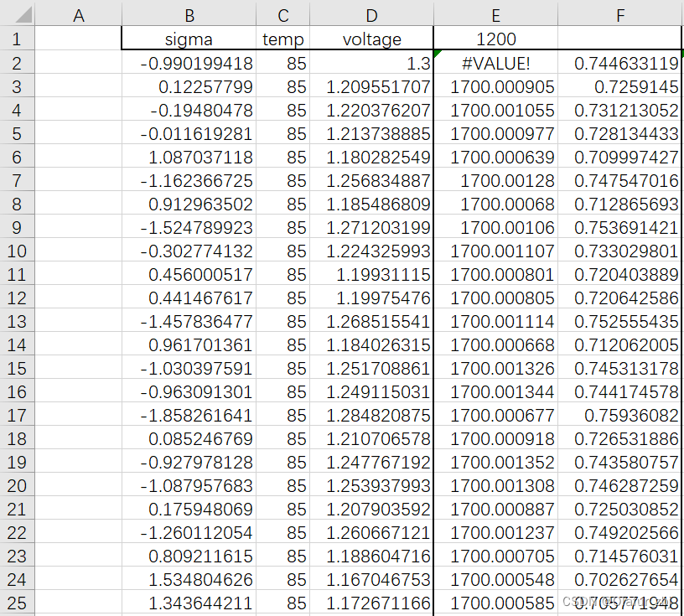
Task: Select row 1 header
Action: pyautogui.click(x=18, y=39)
